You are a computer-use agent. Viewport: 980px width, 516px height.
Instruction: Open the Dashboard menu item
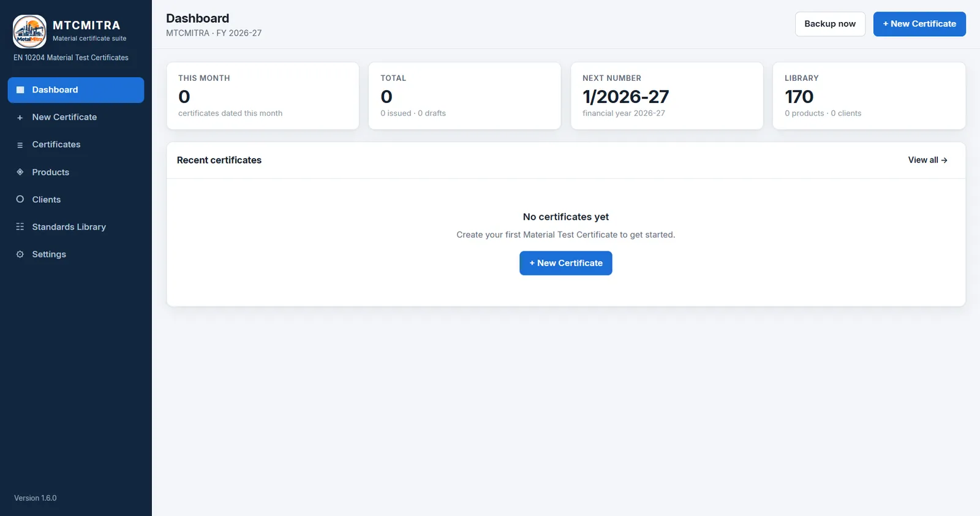pyautogui.click(x=76, y=90)
